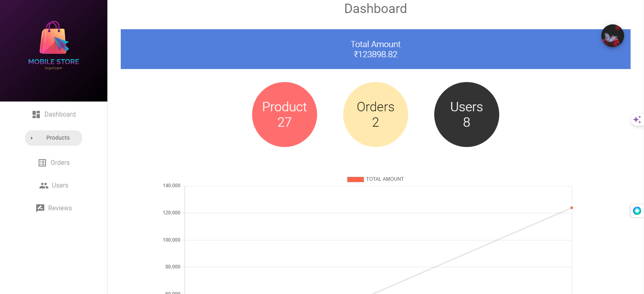Click the 120,000 axis label
Viewport: 644px width, 294px height.
172,213
